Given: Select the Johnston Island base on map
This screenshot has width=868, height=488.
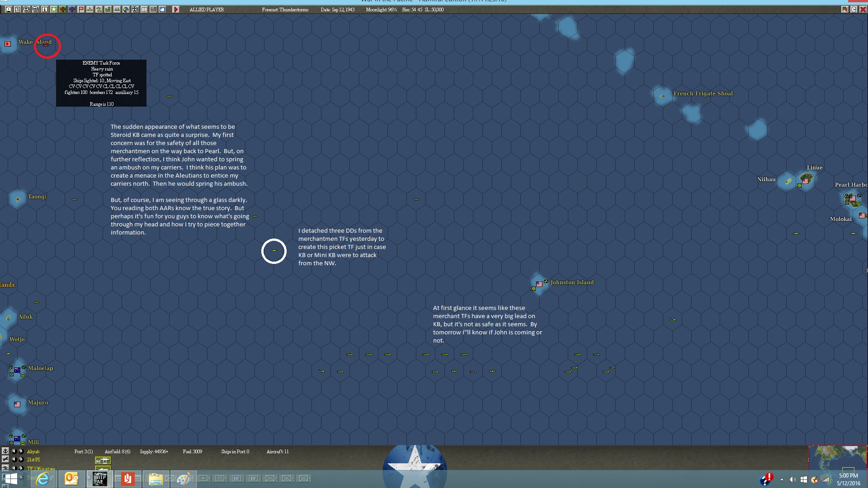Looking at the screenshot, I should 539,284.
